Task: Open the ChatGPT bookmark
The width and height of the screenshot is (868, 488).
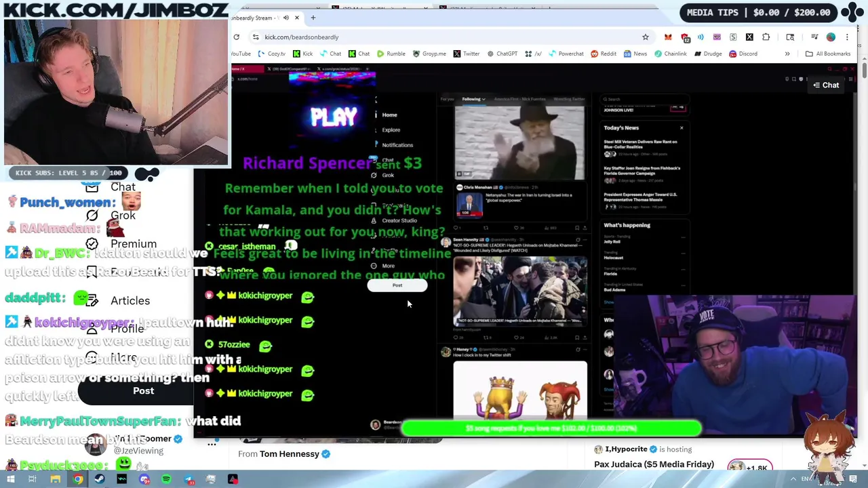Action: tap(502, 54)
